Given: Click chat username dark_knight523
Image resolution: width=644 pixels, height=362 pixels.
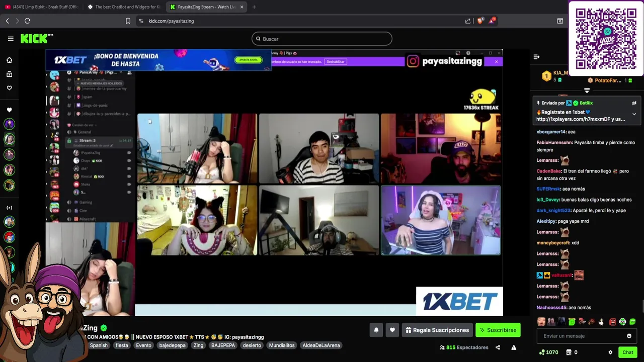Looking at the screenshot, I should 553,211.
